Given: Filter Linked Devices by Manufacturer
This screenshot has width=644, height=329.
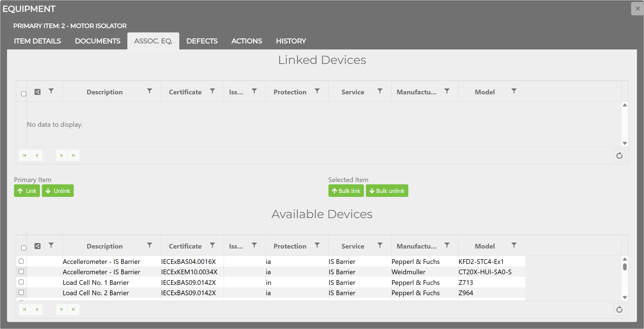Looking at the screenshot, I should 447,91.
